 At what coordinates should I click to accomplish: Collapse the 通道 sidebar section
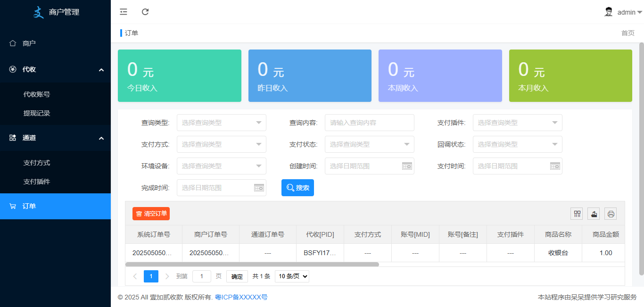pyautogui.click(x=55, y=138)
